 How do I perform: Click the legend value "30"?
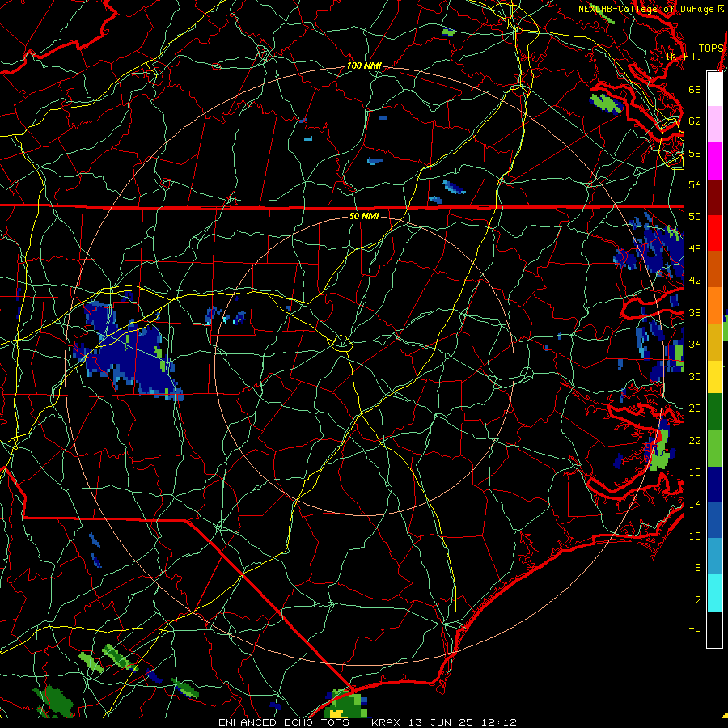[x=695, y=376]
